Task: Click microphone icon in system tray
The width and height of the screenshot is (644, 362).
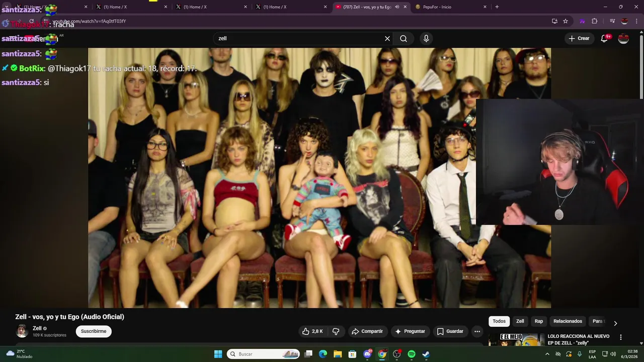Action: 580,354
